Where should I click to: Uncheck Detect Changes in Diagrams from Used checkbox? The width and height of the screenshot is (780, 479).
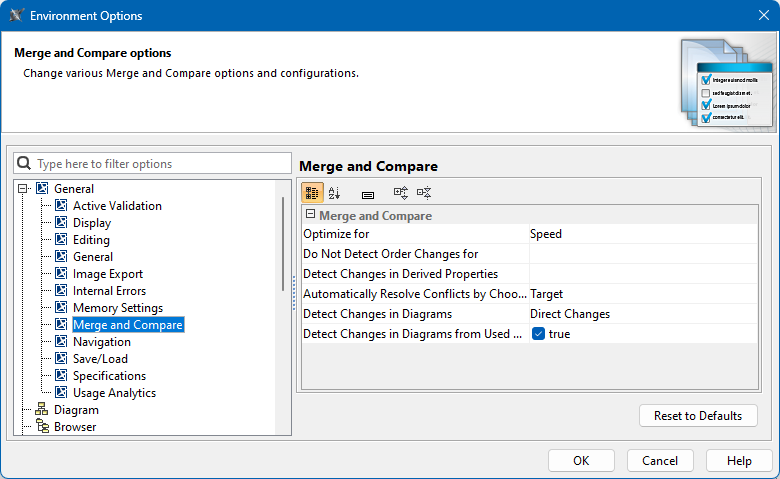point(538,334)
